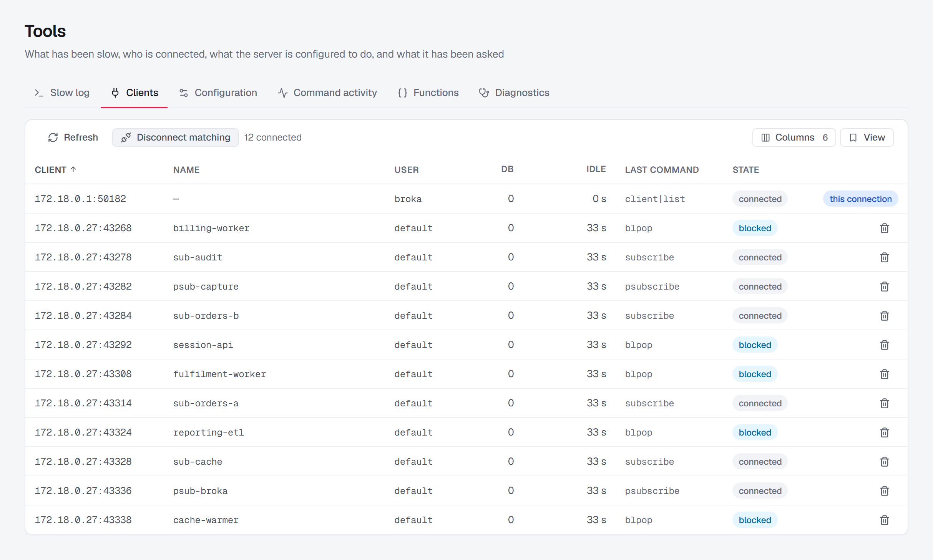933x560 pixels.
Task: Open the Command activity tab
Action: click(327, 93)
